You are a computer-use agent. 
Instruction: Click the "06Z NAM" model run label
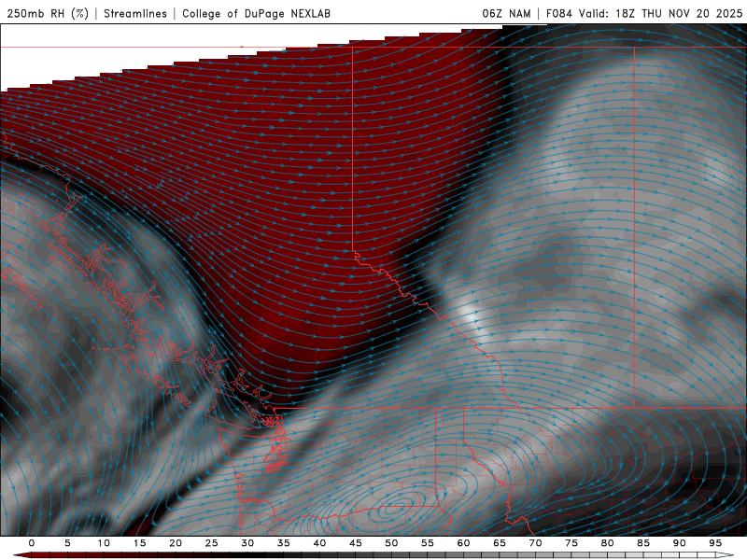coord(506,13)
